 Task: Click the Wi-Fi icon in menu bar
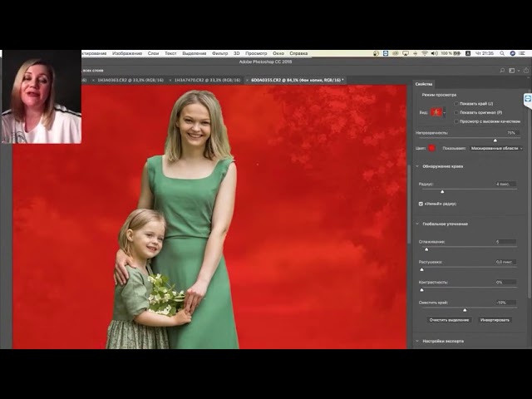point(424,53)
